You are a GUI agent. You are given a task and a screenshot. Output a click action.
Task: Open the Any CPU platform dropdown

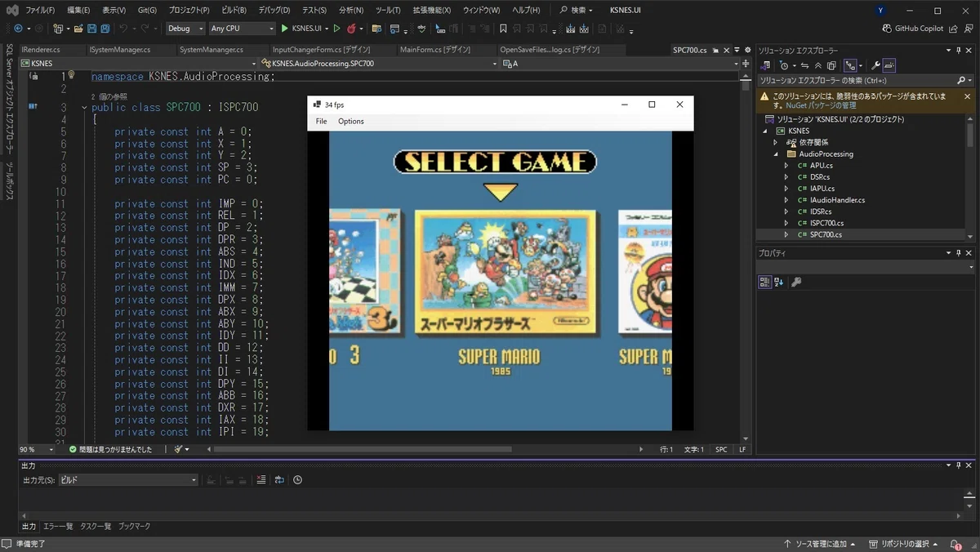coord(242,29)
